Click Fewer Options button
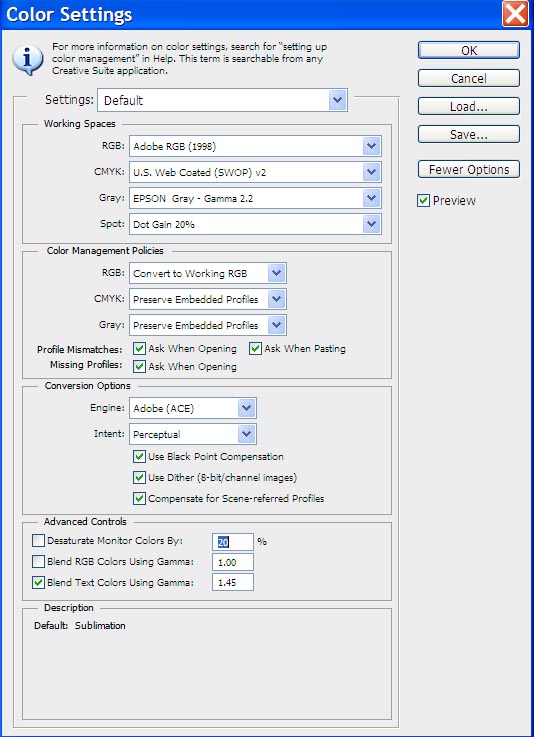 pyautogui.click(x=469, y=169)
